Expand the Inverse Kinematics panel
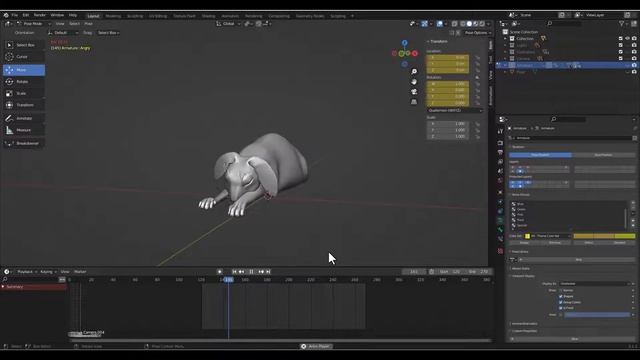This screenshot has height=360, width=640. (524, 324)
